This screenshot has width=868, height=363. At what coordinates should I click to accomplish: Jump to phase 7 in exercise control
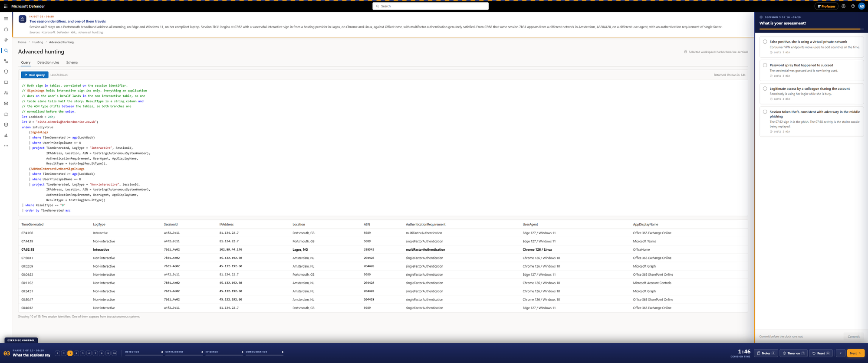coord(95,353)
